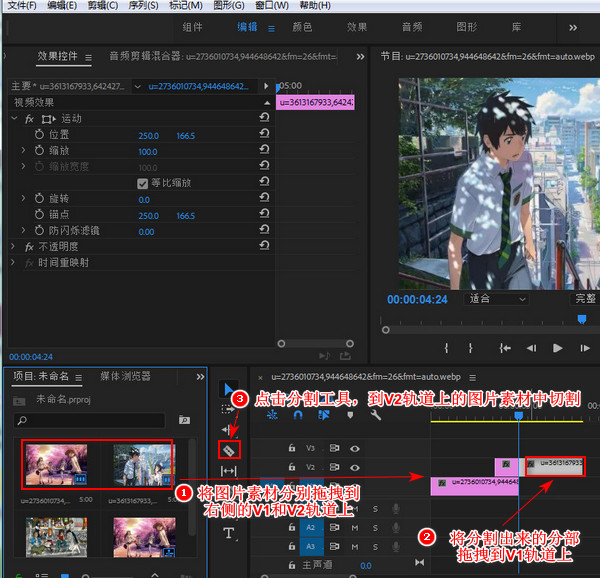Open master clip selection dropdown chevron
The image size is (600, 578).
[137, 86]
